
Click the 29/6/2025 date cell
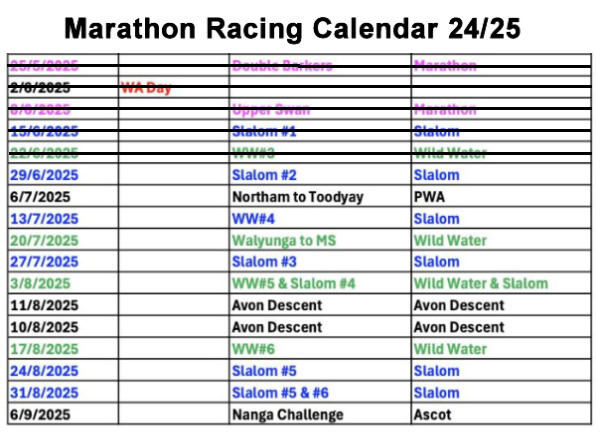click(x=44, y=175)
